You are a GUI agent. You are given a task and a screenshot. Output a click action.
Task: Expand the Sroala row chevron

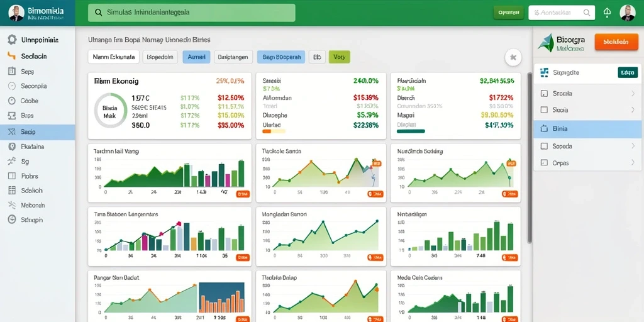[x=633, y=94]
